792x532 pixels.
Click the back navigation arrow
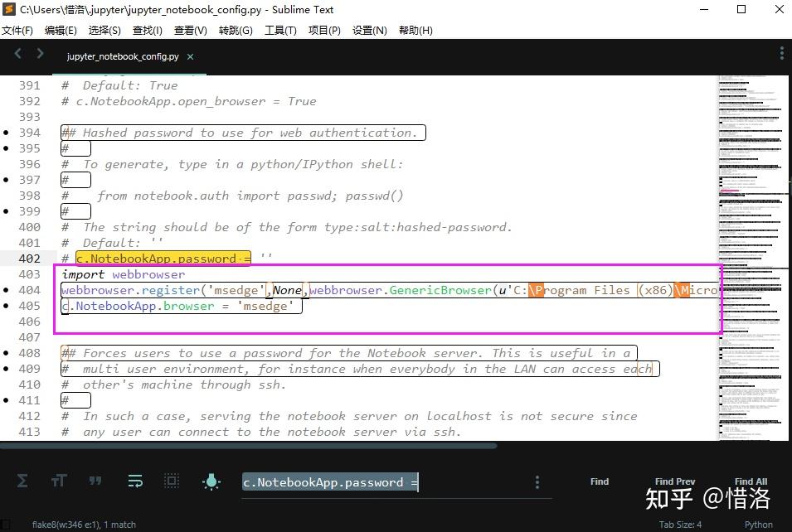point(17,53)
